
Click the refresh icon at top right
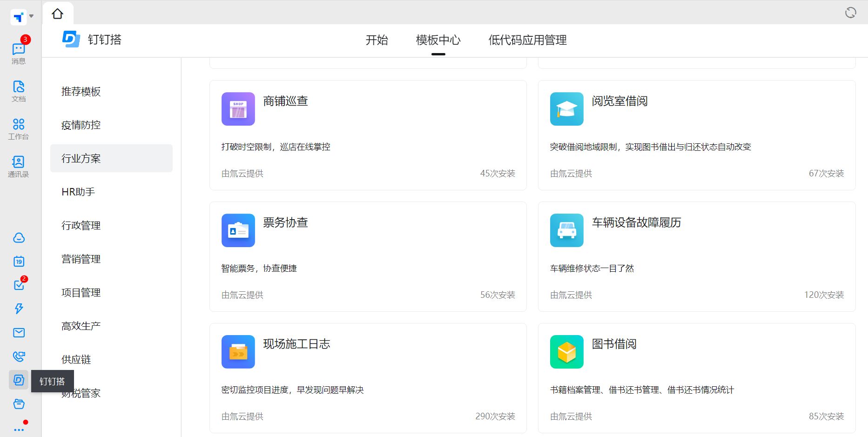click(851, 13)
